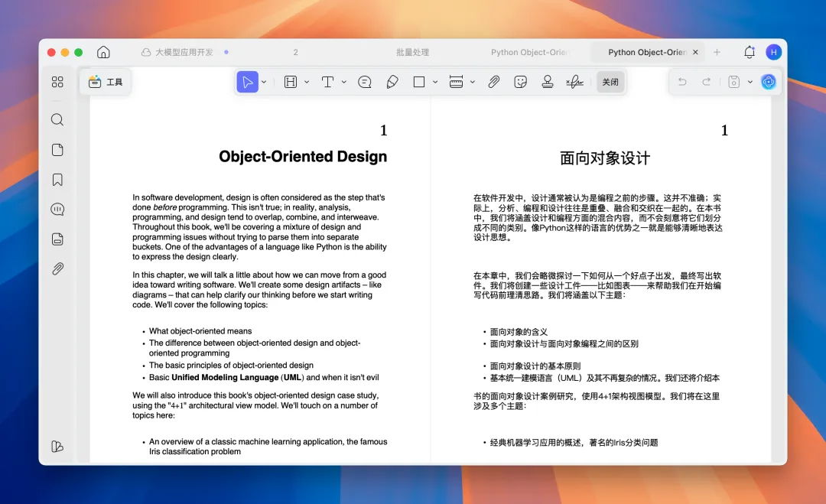Image resolution: width=826 pixels, height=504 pixels.
Task: Click the 关闭 button
Action: [x=610, y=82]
